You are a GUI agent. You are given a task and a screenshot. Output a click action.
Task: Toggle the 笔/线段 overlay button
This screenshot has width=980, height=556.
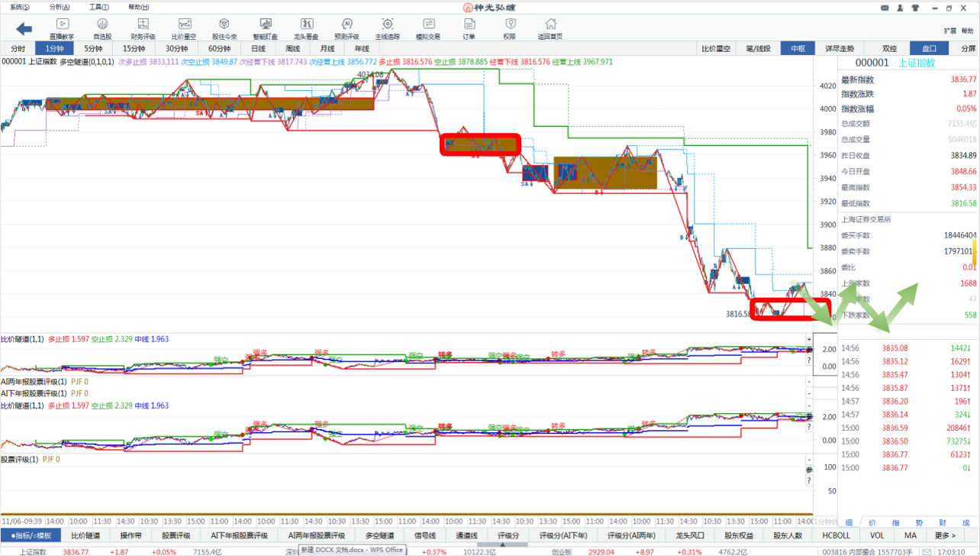(758, 48)
